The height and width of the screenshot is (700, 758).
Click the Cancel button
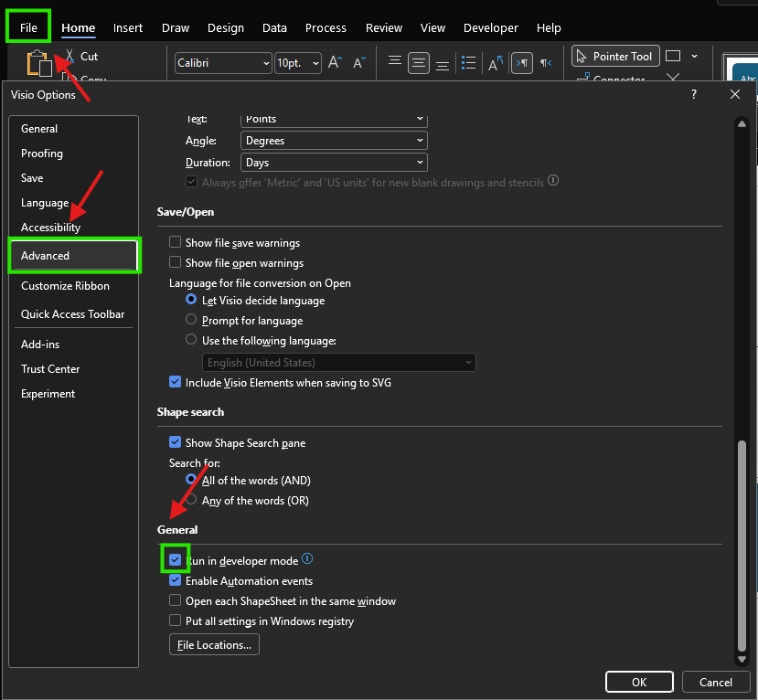[x=715, y=682]
